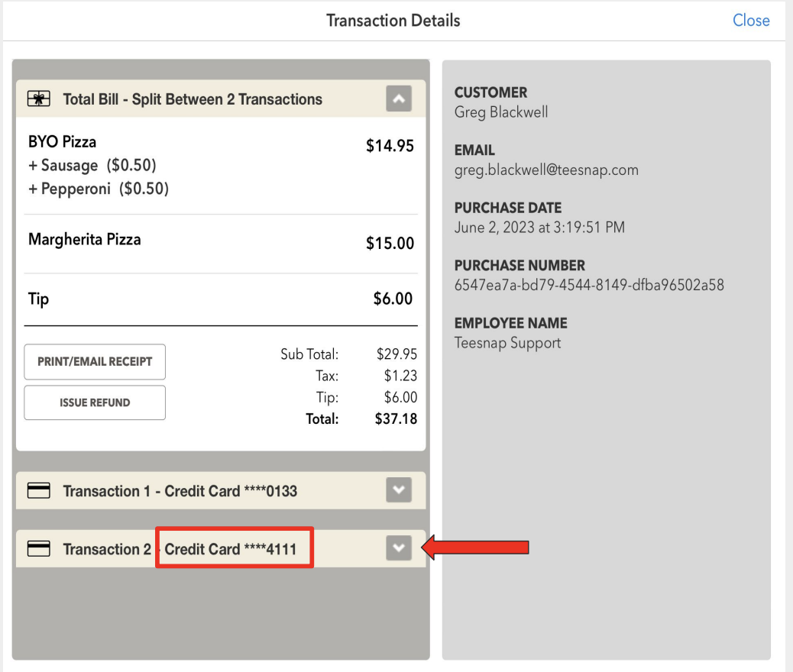Select the Transaction 1 Credit Card ****0133 header
Screen dimensions: 793x672
pos(180,491)
